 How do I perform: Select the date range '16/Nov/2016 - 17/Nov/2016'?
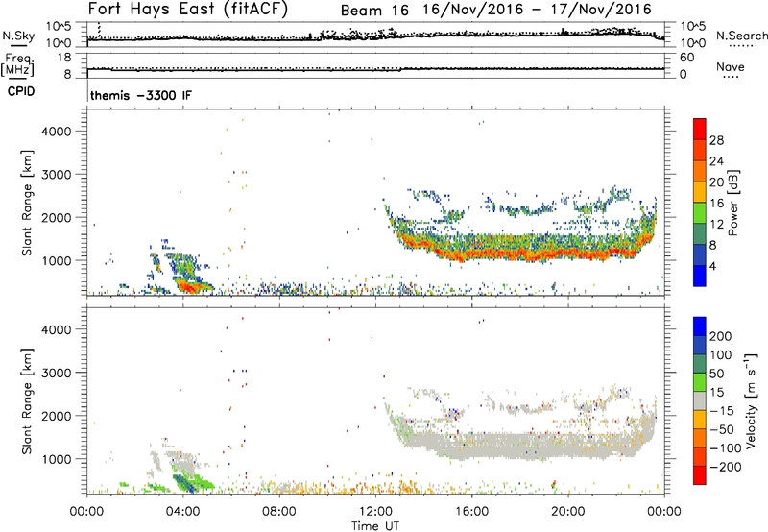[537, 10]
